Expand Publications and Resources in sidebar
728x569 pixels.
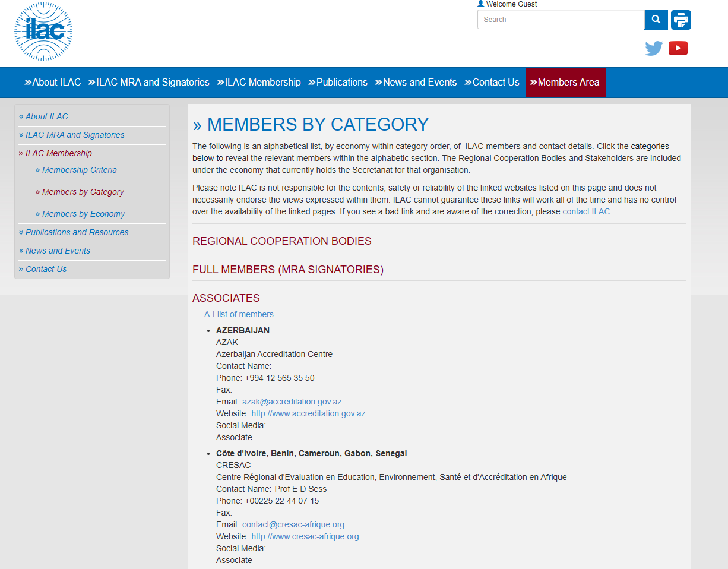pos(77,232)
